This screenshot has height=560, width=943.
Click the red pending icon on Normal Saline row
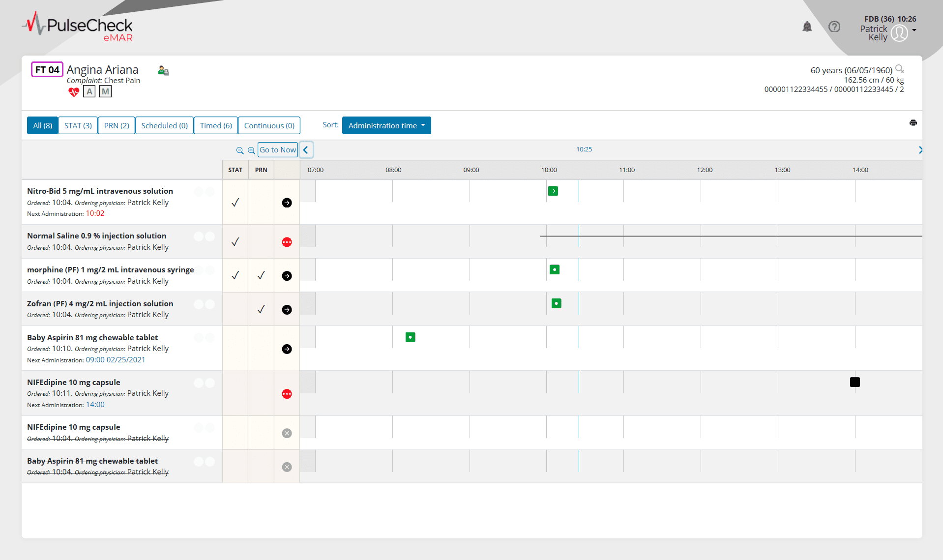(287, 241)
